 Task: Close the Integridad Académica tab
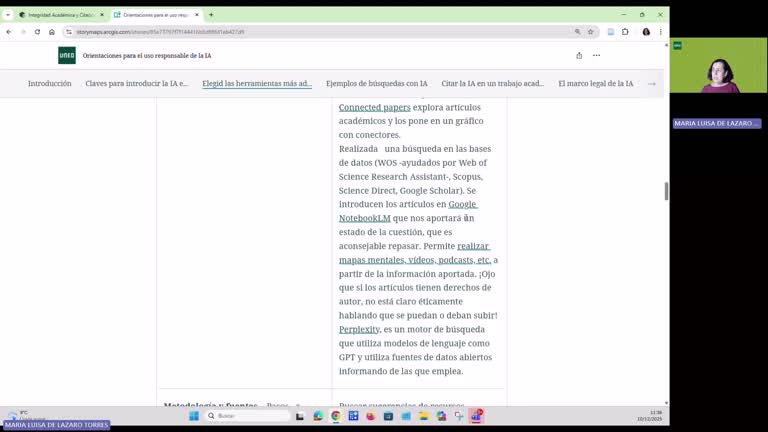102,15
